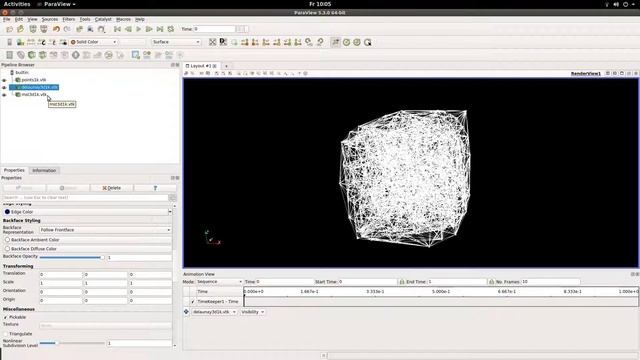The width and height of the screenshot is (640, 360).
Task: Select the mst3d1k.vtk pipeline item
Action: 34,95
